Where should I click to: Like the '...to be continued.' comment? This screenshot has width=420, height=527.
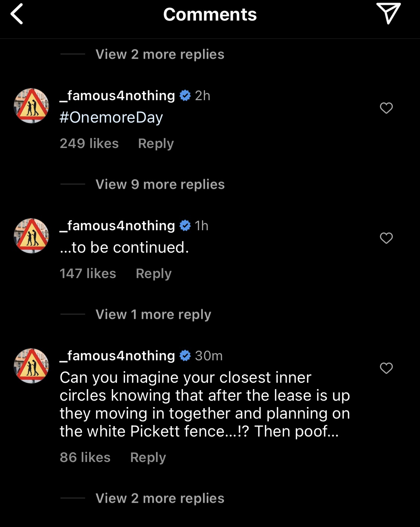(x=386, y=238)
